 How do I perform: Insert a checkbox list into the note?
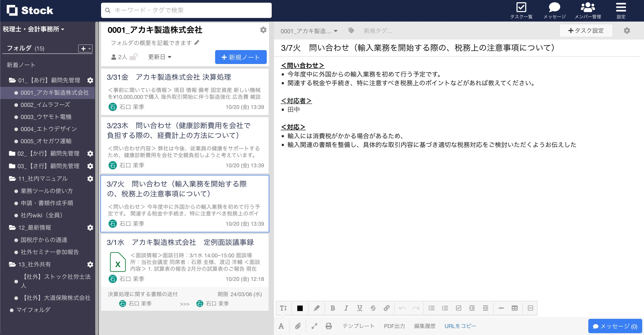pos(459,308)
